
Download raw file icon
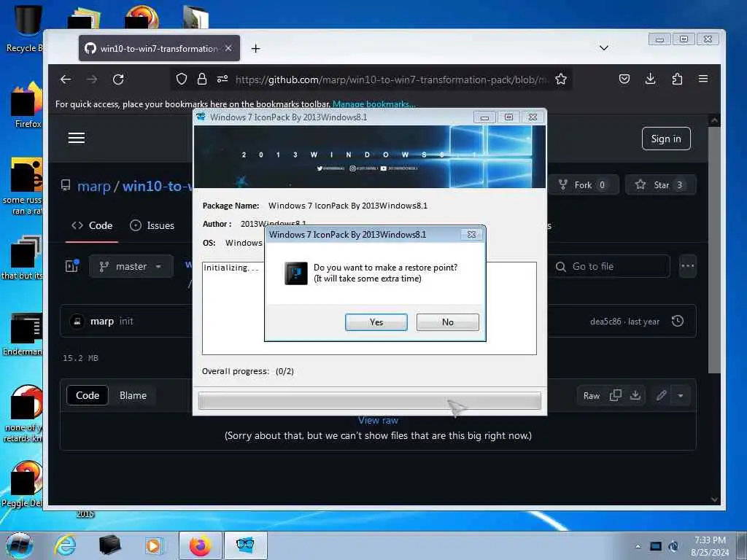635,396
